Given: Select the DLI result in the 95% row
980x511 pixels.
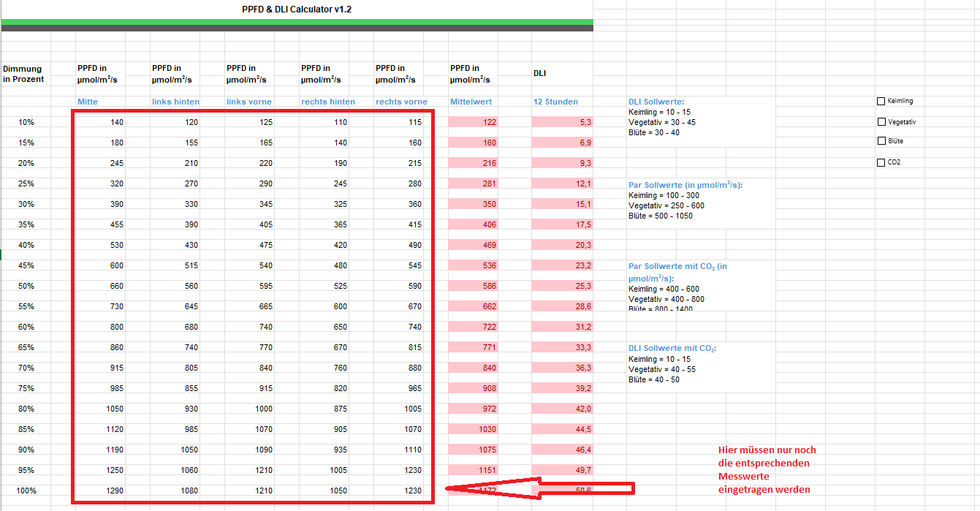Looking at the screenshot, I should tap(561, 470).
